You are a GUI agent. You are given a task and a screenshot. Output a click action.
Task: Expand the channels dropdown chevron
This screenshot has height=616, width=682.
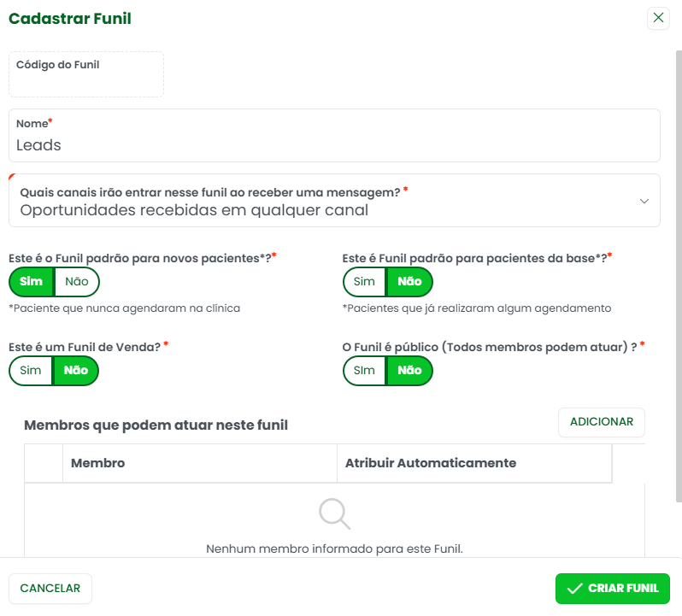tap(644, 201)
